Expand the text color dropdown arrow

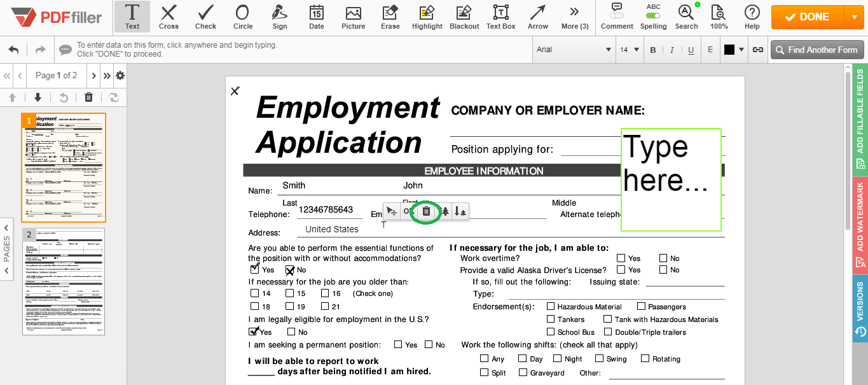[x=741, y=50]
